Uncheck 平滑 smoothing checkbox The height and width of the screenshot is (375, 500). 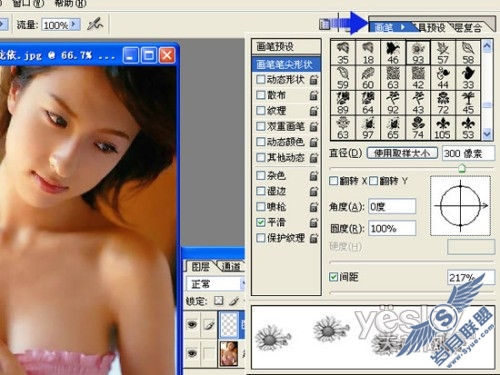[x=261, y=222]
